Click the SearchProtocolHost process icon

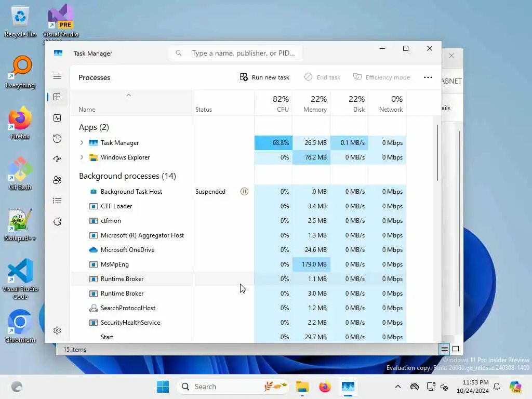[94, 308]
